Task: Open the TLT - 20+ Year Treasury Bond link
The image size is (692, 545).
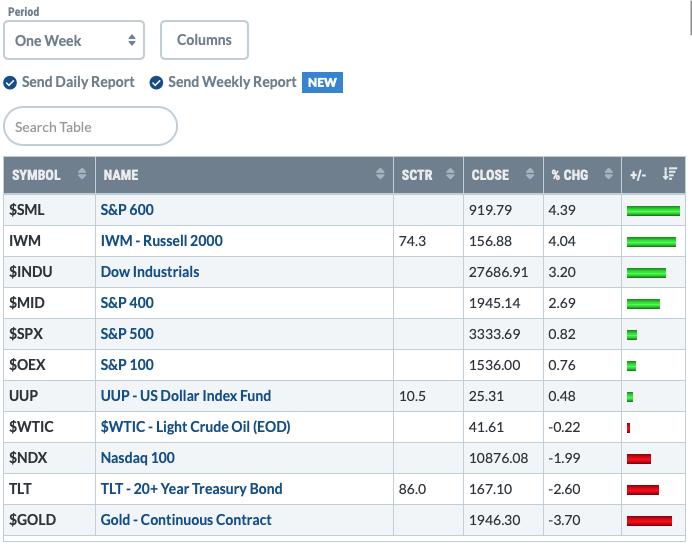Action: (192, 489)
